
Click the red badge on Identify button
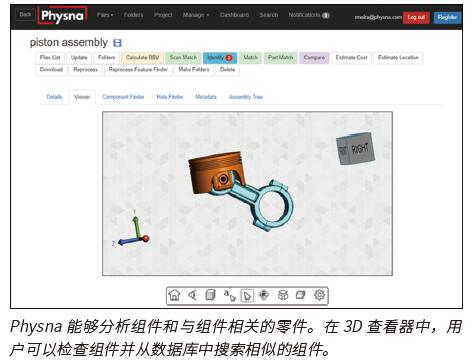click(229, 58)
